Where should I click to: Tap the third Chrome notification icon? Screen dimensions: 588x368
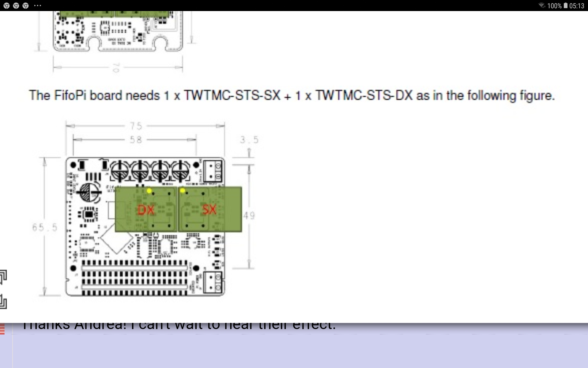25,6
